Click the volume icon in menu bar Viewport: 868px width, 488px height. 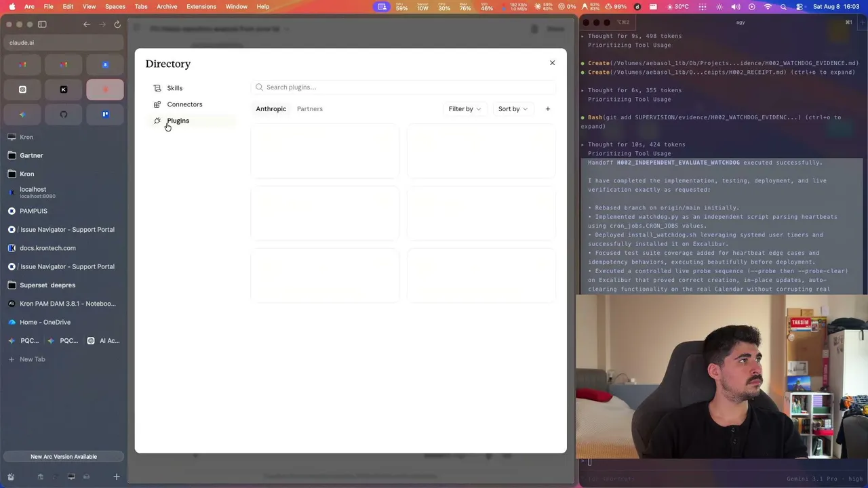pyautogui.click(x=736, y=7)
